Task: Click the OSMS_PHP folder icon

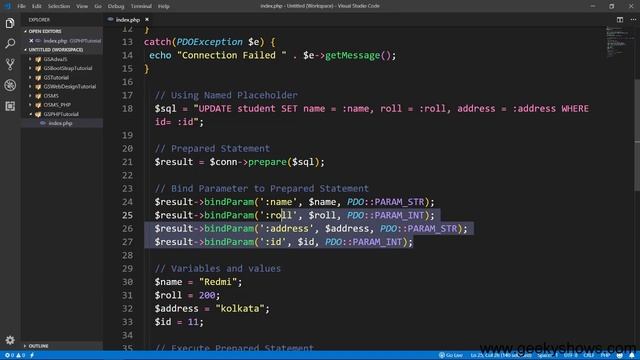Action: 38,105
